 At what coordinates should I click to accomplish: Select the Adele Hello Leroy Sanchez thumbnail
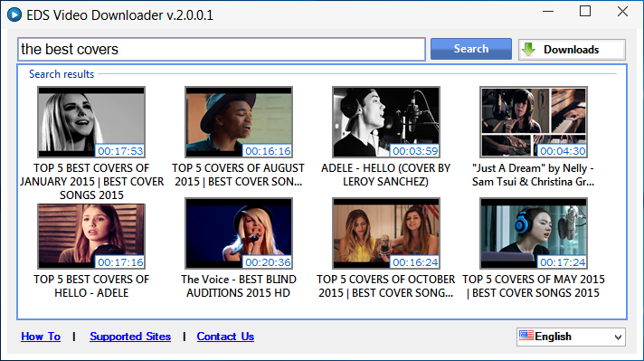(x=386, y=122)
